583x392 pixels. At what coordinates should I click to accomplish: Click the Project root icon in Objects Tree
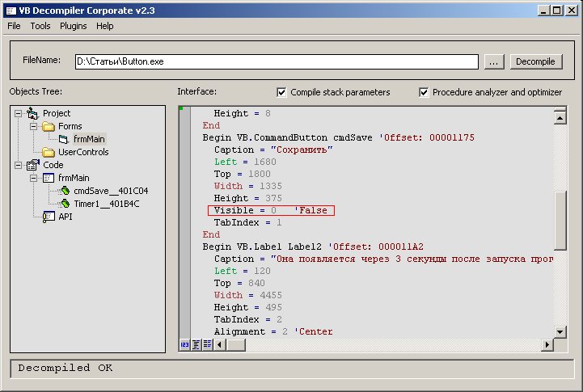click(x=33, y=113)
